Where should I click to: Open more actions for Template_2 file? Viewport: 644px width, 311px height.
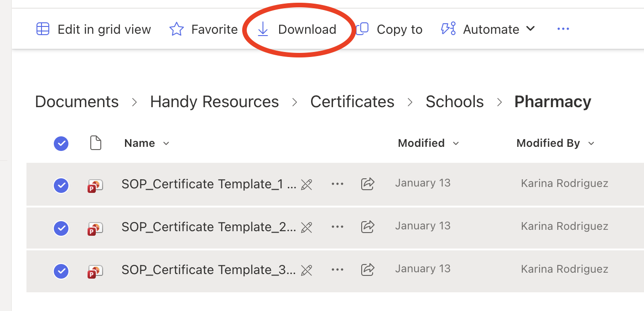point(337,227)
